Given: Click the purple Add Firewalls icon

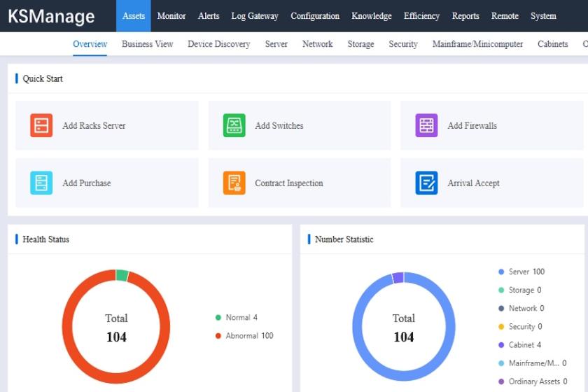Looking at the screenshot, I should (x=426, y=125).
